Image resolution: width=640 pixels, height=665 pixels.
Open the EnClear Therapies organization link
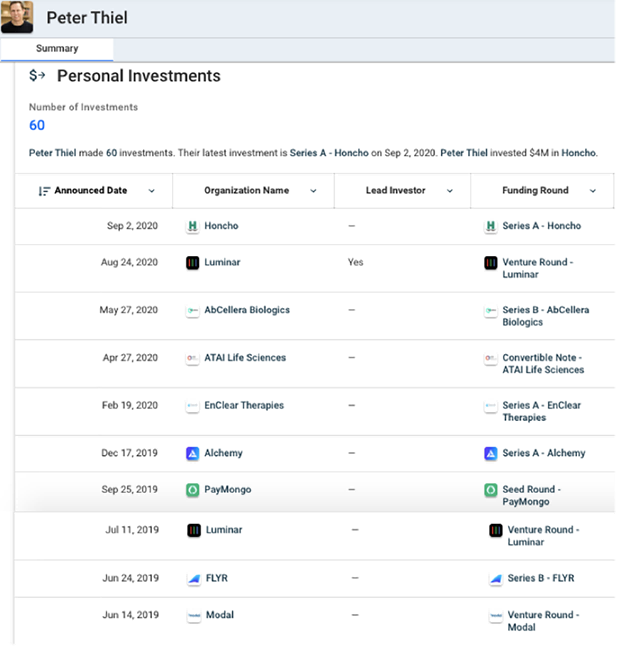point(244,405)
